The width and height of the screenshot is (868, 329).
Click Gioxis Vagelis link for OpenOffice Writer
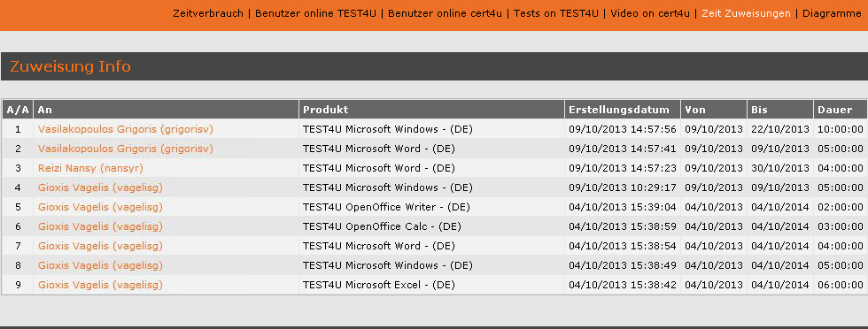pos(100,207)
